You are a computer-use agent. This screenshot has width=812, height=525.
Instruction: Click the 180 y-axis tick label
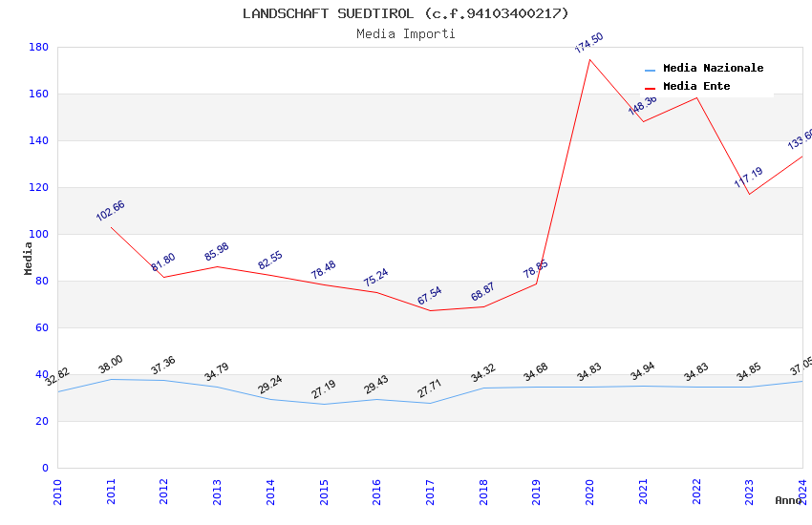pos(38,47)
